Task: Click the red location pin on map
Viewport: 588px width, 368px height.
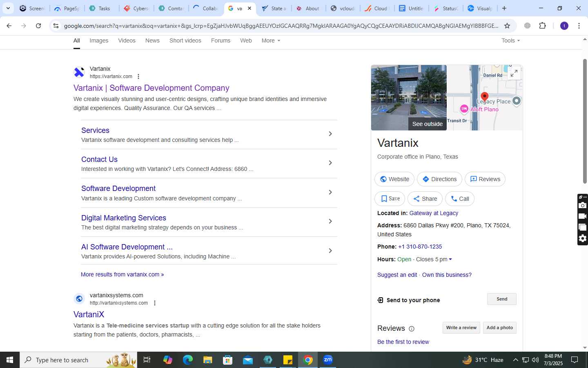Action: point(484,97)
